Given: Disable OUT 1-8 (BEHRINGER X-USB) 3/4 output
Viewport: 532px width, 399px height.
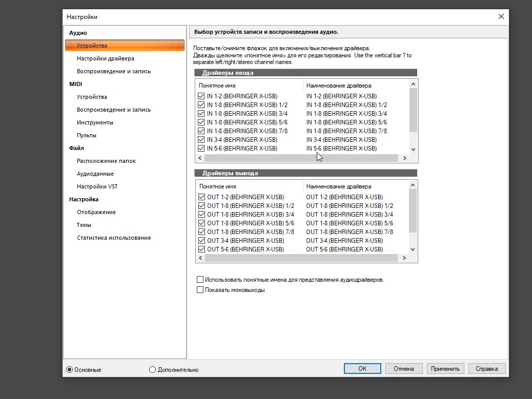Looking at the screenshot, I should (x=201, y=214).
